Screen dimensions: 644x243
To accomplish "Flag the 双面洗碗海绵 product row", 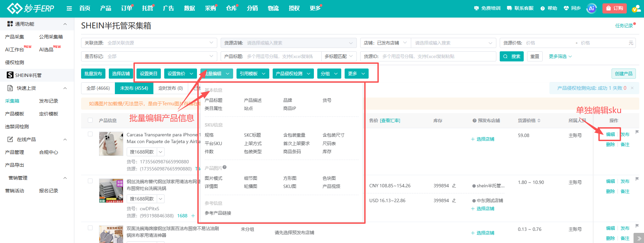I will coord(637,226).
